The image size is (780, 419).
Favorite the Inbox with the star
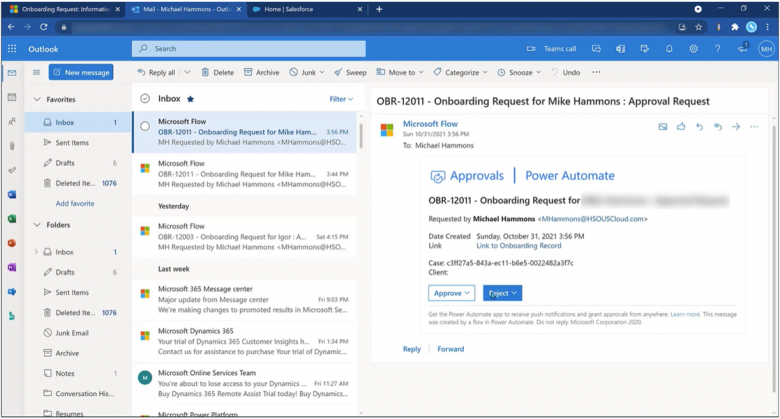click(x=191, y=99)
